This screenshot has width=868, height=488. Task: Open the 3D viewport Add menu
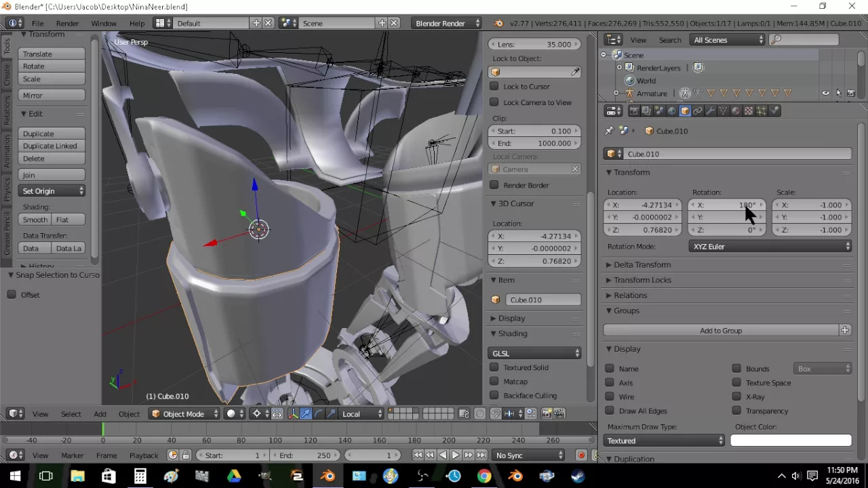[x=100, y=414]
